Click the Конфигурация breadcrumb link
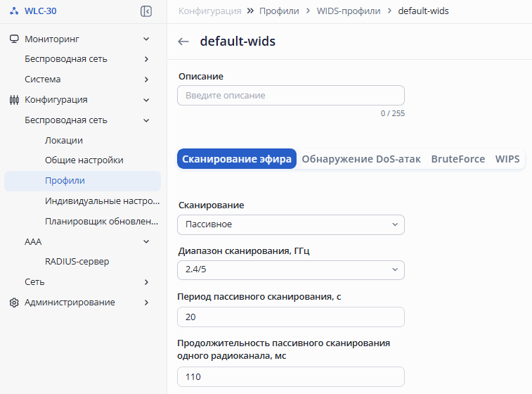The image size is (532, 394). [209, 11]
